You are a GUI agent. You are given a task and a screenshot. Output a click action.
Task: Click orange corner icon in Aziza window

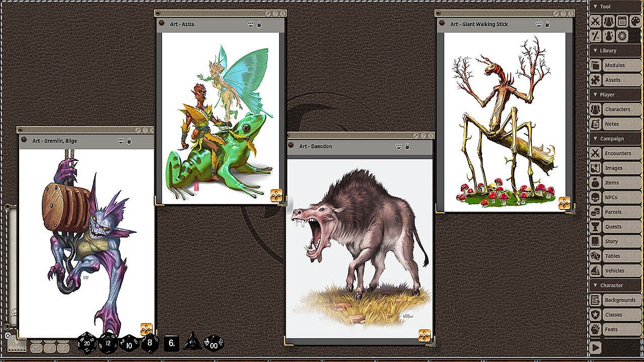coord(276,196)
